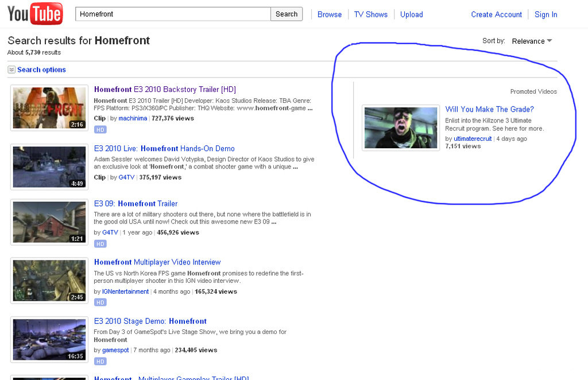Click HD badge under Homefront Backstory Trailer
The height and width of the screenshot is (380, 588).
(100, 129)
